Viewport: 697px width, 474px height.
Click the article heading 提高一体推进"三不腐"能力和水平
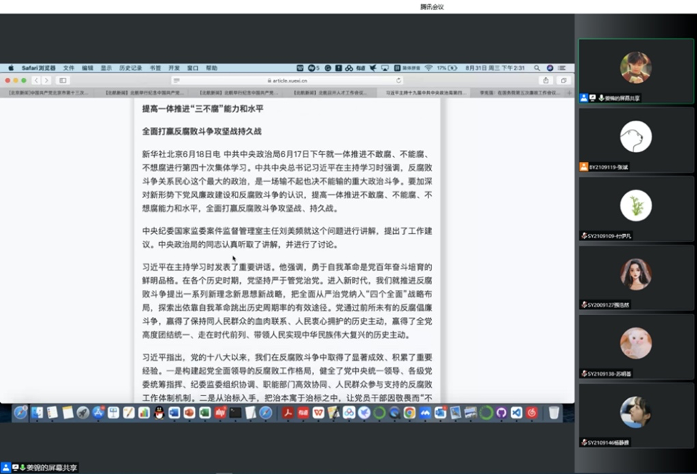[208, 108]
